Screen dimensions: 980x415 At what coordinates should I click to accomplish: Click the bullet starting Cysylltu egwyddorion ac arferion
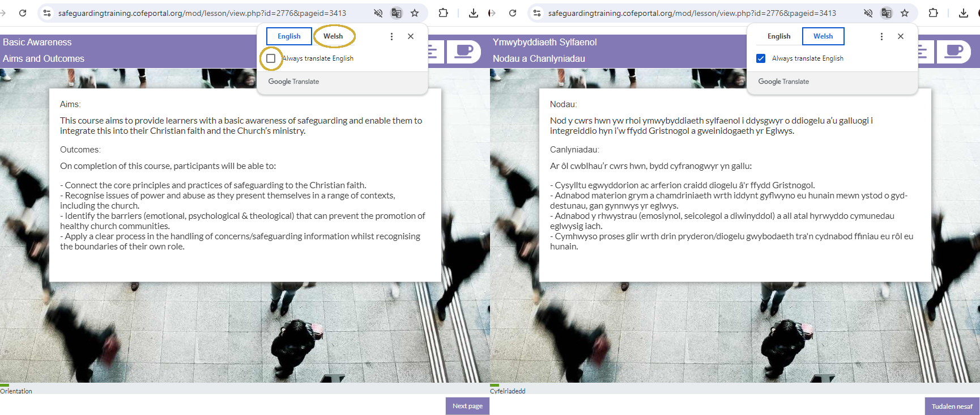pyautogui.click(x=683, y=185)
